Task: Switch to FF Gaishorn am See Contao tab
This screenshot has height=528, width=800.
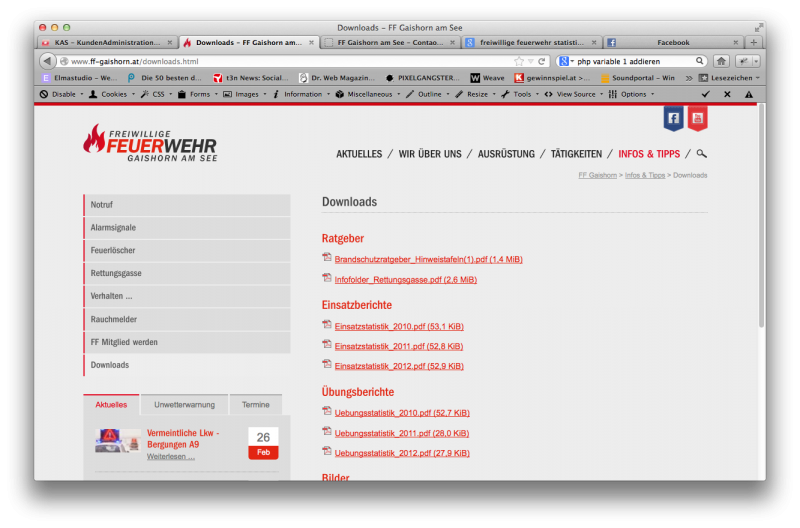Action: 390,42
